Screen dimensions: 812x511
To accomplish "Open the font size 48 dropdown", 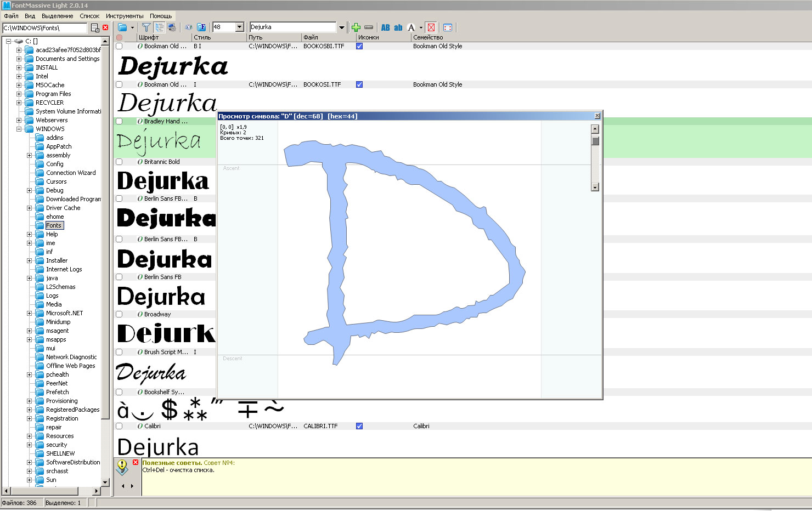I will pos(239,27).
